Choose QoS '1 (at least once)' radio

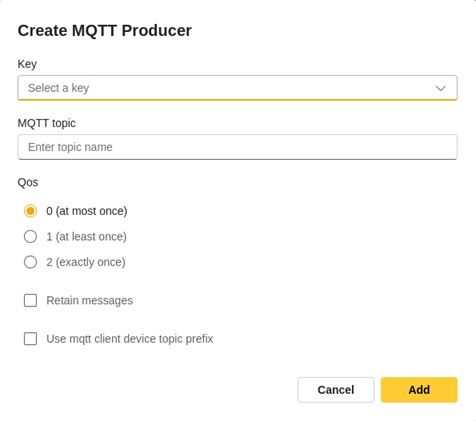30,237
